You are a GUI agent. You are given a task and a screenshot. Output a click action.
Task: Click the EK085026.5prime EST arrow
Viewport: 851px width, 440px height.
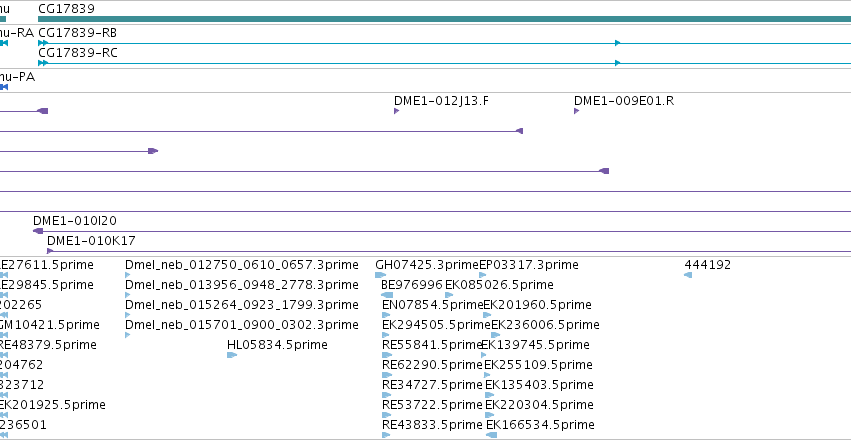click(449, 295)
